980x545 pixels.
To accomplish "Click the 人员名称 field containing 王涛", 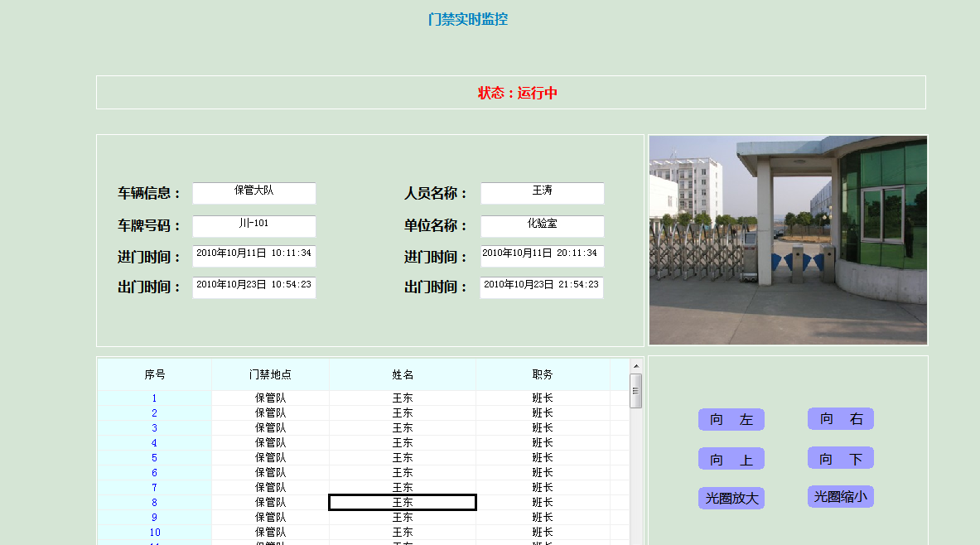I will pos(542,193).
